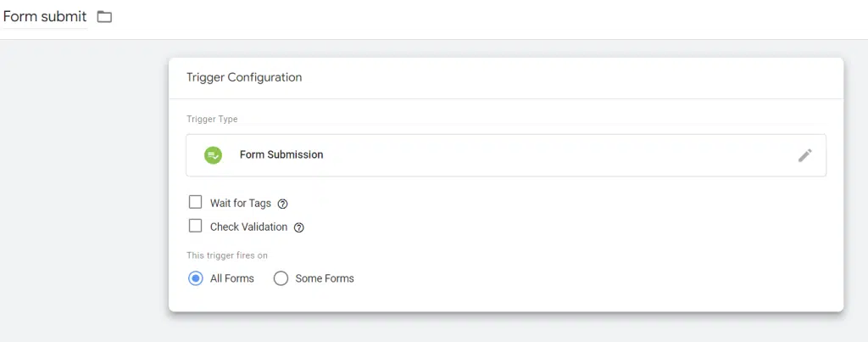Open the help icon next to Check Validation
The width and height of the screenshot is (868, 342).
[x=298, y=227]
